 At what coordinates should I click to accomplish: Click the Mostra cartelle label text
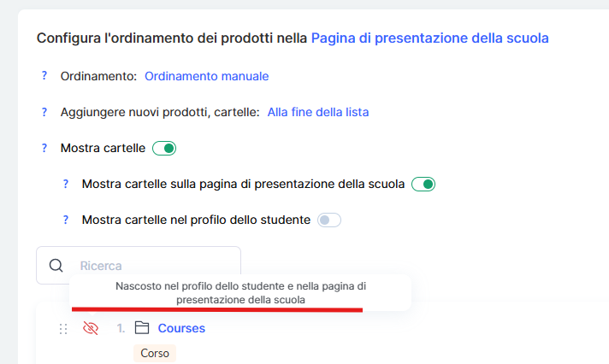(x=103, y=149)
